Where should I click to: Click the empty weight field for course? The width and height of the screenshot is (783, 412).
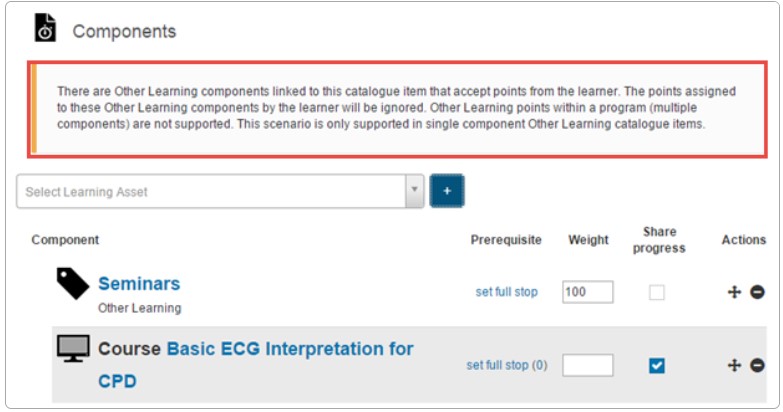point(588,365)
